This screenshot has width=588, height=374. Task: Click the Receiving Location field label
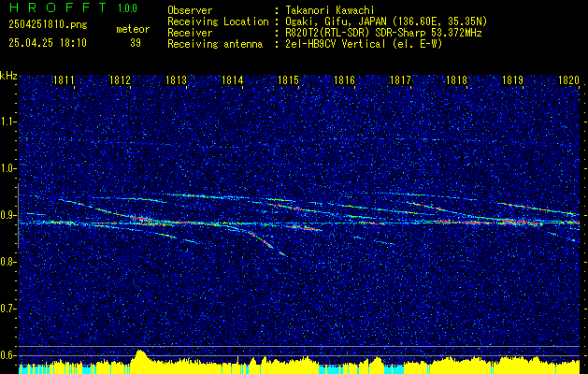(x=218, y=22)
